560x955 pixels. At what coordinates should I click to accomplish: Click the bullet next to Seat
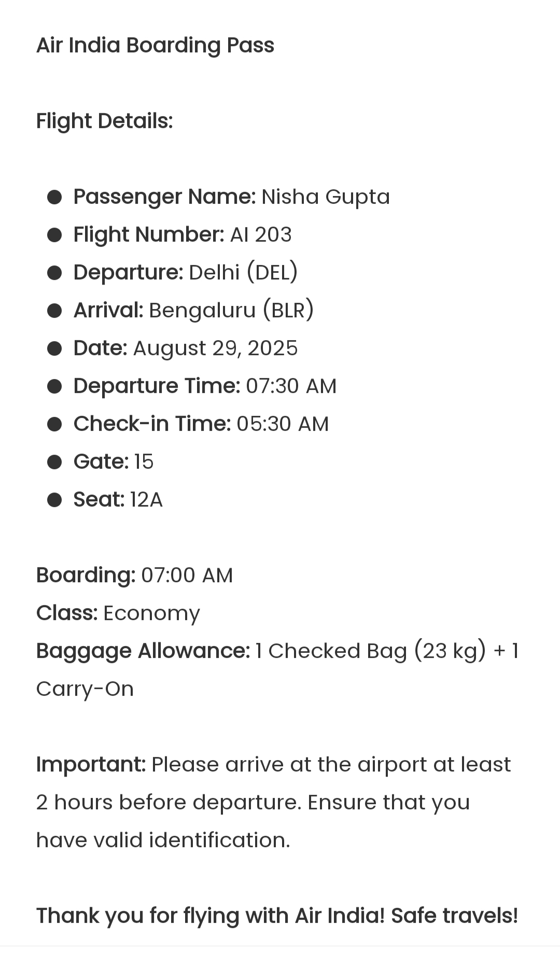[x=54, y=500]
